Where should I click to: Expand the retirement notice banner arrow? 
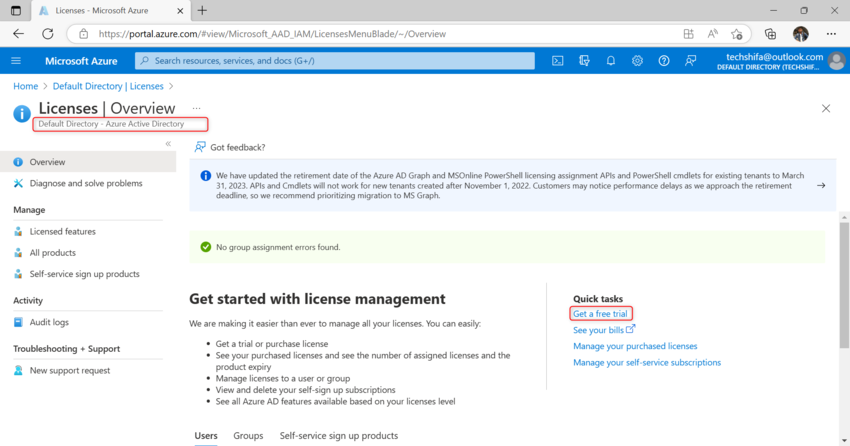(821, 185)
